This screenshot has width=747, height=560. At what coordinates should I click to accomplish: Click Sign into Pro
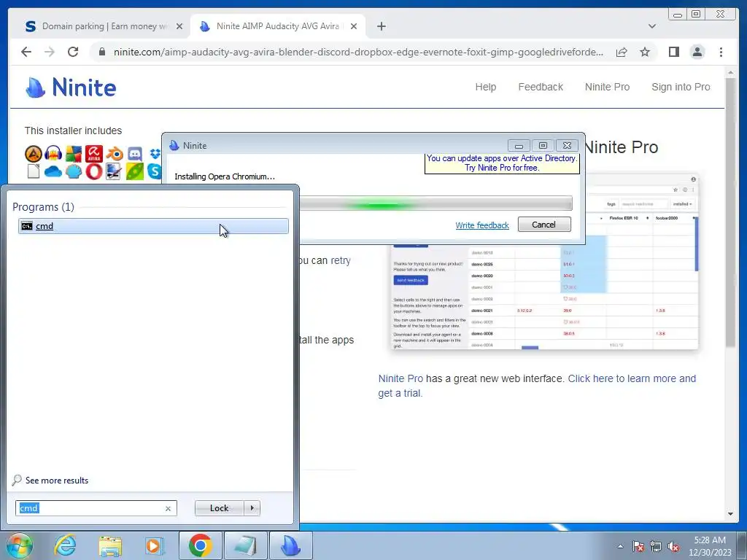point(681,87)
